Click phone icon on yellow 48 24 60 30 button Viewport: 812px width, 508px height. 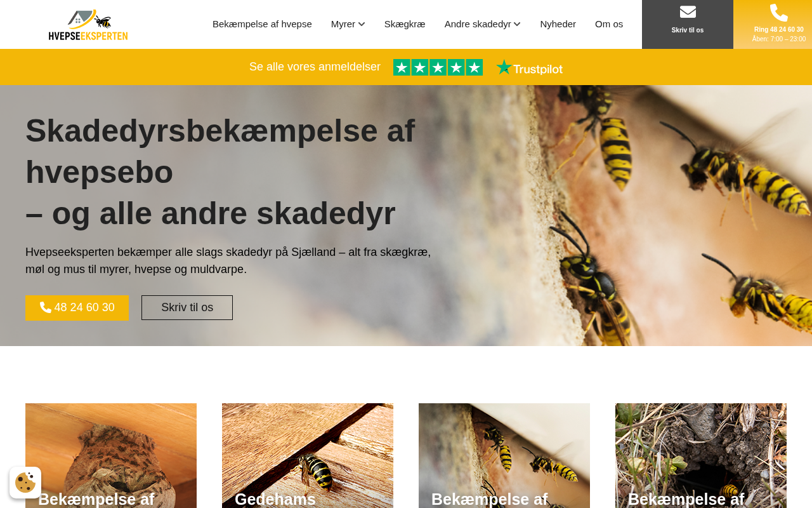[46, 307]
